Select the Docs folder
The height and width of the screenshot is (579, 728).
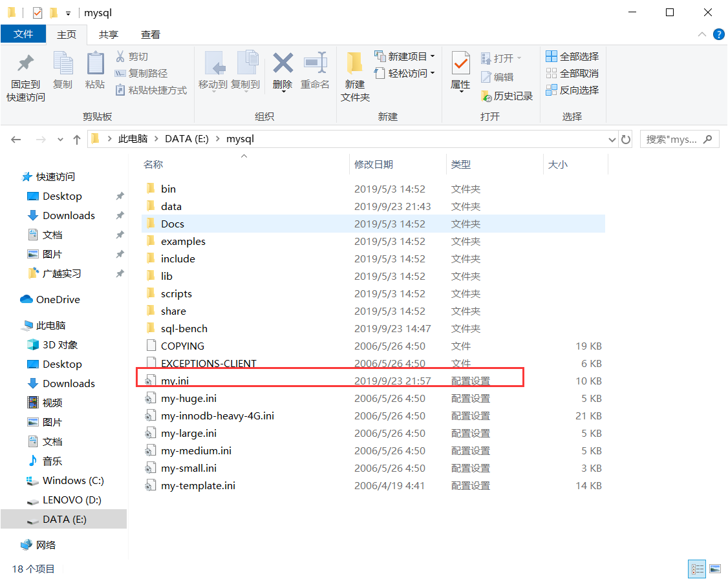373,224
